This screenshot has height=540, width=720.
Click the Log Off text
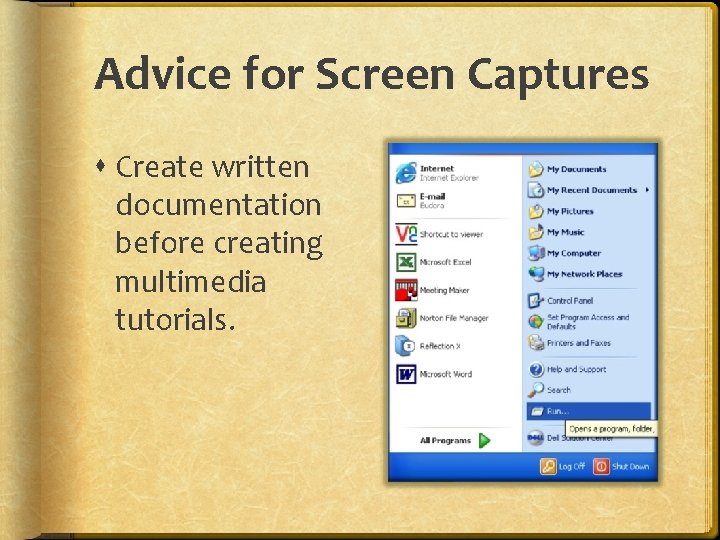[572, 467]
